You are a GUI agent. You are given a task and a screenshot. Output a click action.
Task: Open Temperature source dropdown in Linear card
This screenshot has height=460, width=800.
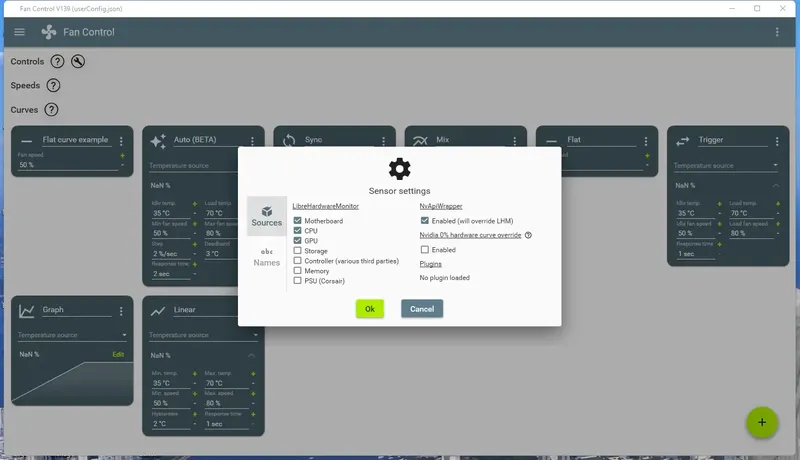point(203,335)
